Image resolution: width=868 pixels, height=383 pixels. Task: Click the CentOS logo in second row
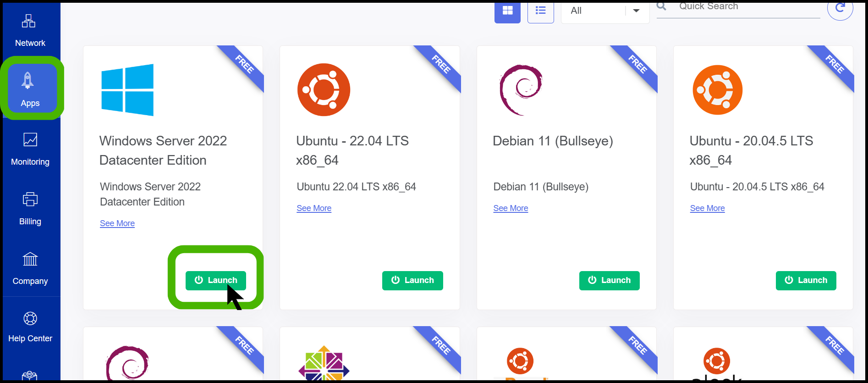pos(324,363)
